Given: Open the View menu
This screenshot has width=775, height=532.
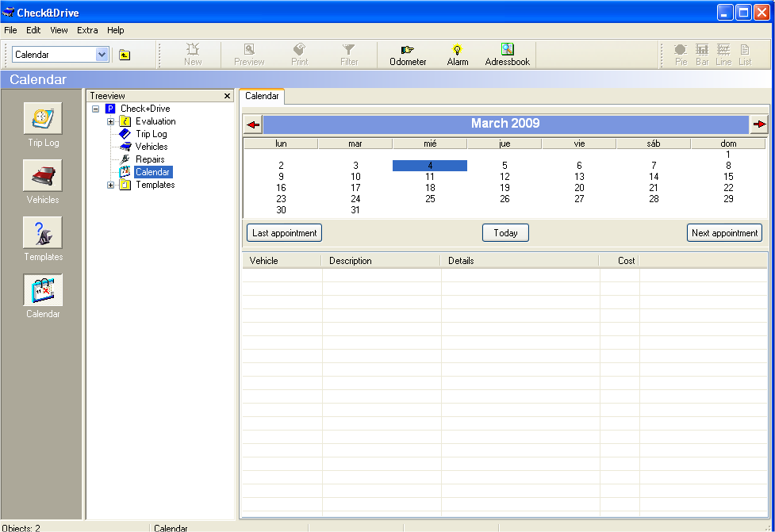Looking at the screenshot, I should click(x=59, y=30).
